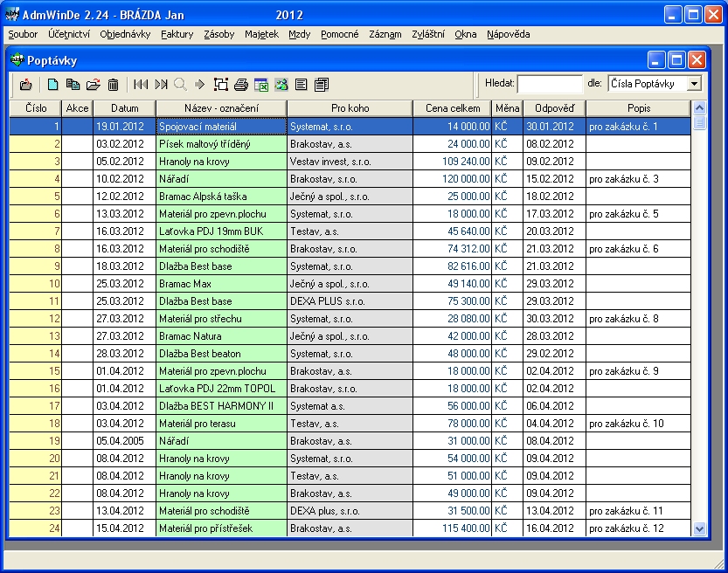
Task: Open the Objednávky menu
Action: pos(125,34)
